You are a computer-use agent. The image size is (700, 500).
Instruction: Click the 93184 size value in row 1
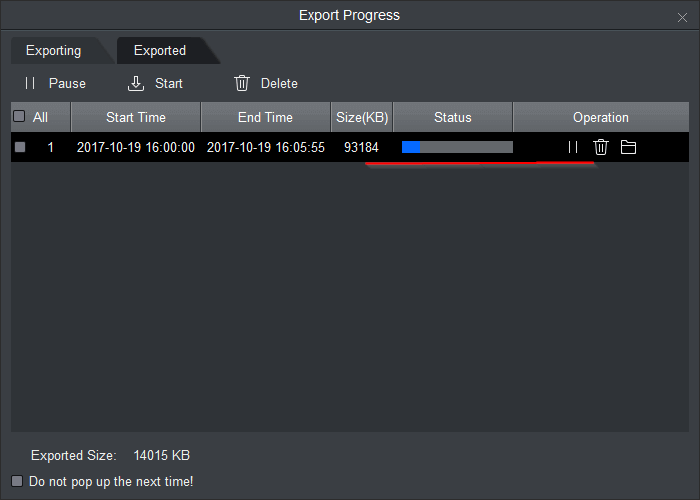[361, 148]
